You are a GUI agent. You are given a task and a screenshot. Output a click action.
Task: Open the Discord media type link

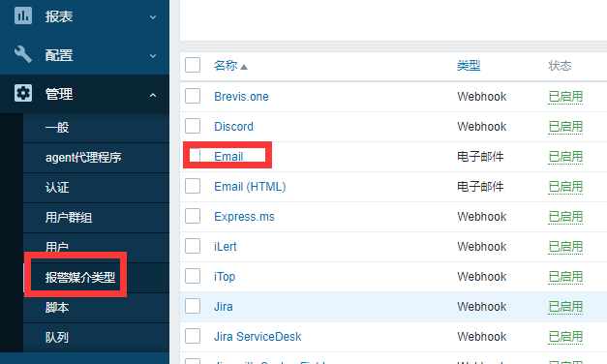(233, 127)
